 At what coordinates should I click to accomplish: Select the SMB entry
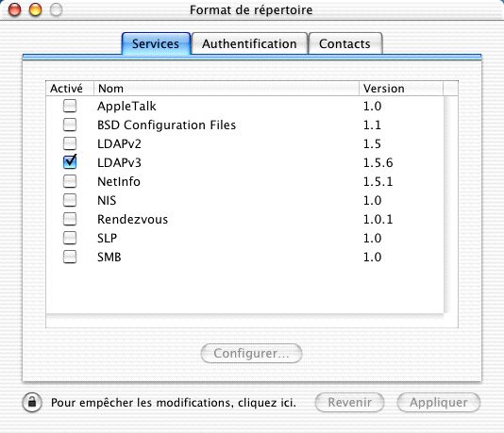[109, 257]
